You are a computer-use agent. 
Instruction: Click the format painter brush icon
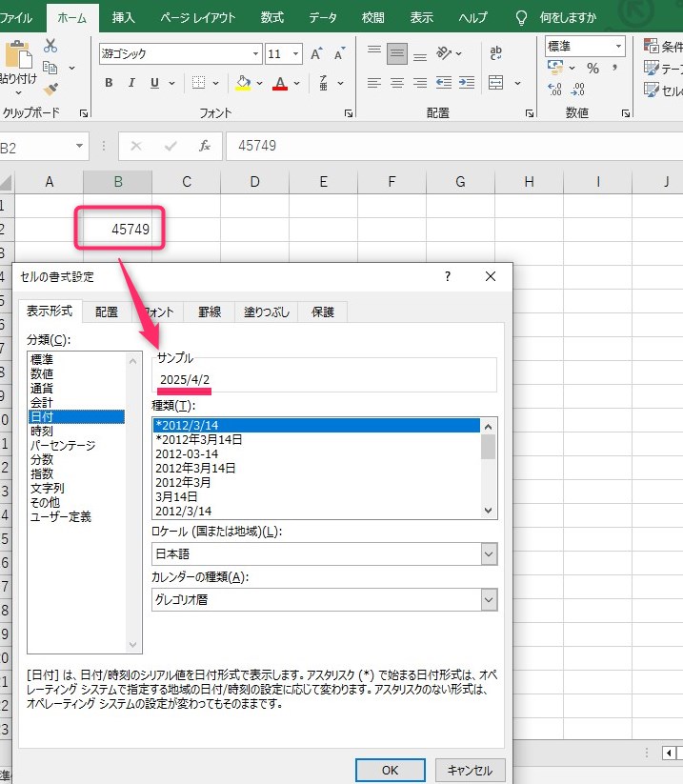50,89
